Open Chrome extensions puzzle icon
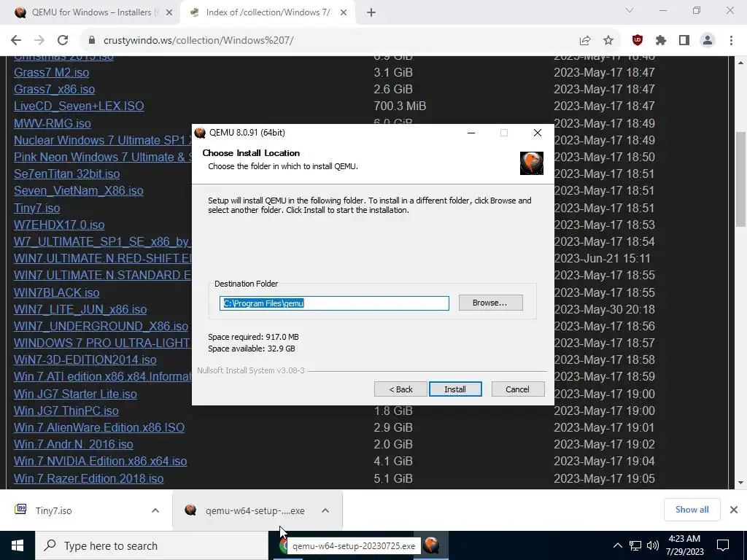The width and height of the screenshot is (747, 560). tap(661, 41)
